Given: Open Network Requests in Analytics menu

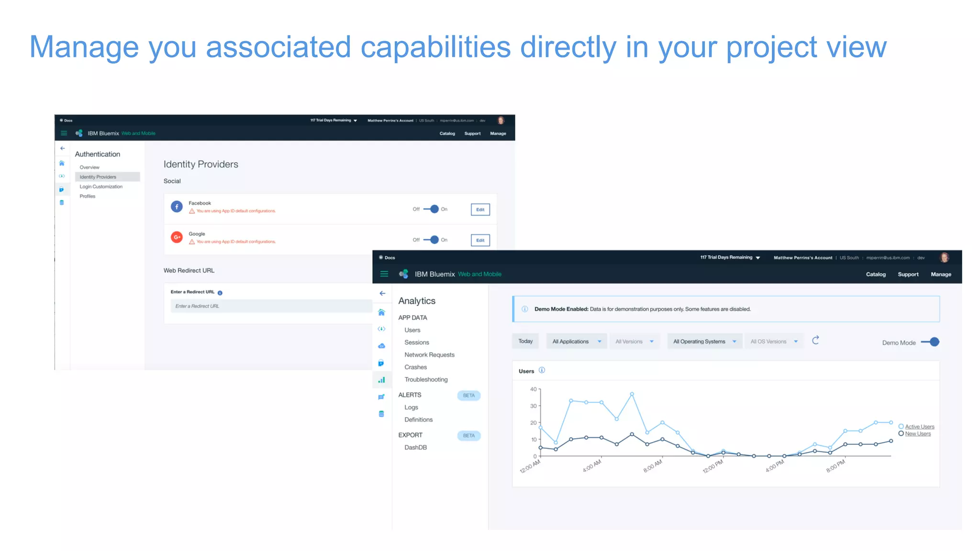Looking at the screenshot, I should [429, 355].
